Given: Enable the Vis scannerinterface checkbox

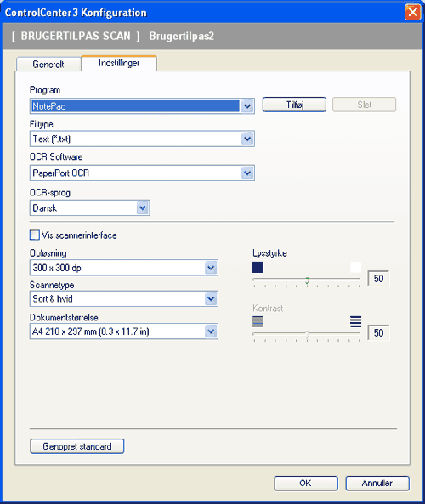Looking at the screenshot, I should pos(34,235).
